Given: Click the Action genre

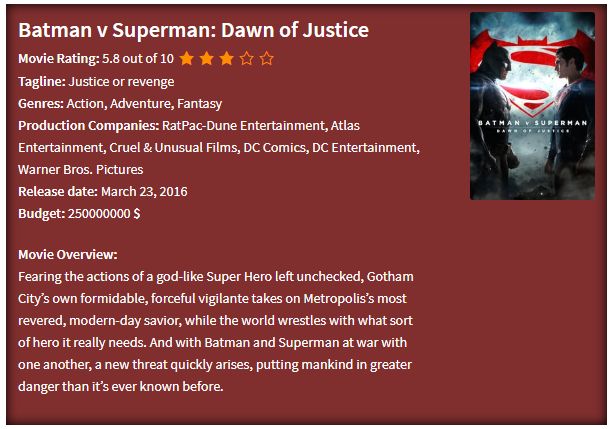Looking at the screenshot, I should 85,104.
